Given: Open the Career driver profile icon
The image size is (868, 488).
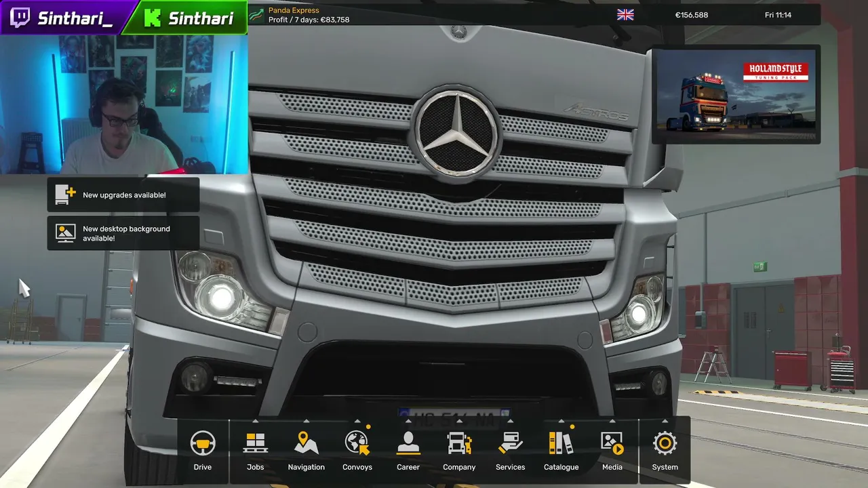Looking at the screenshot, I should [408, 444].
